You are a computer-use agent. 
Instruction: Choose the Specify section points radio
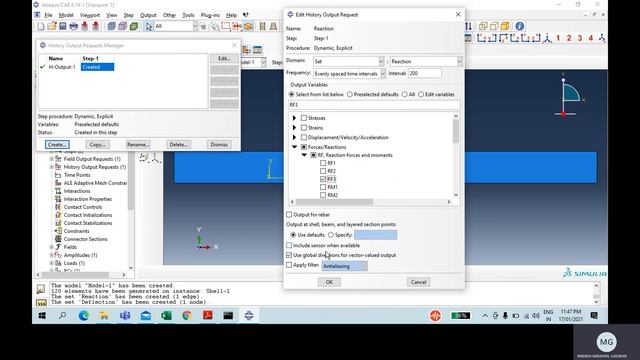tap(331, 235)
